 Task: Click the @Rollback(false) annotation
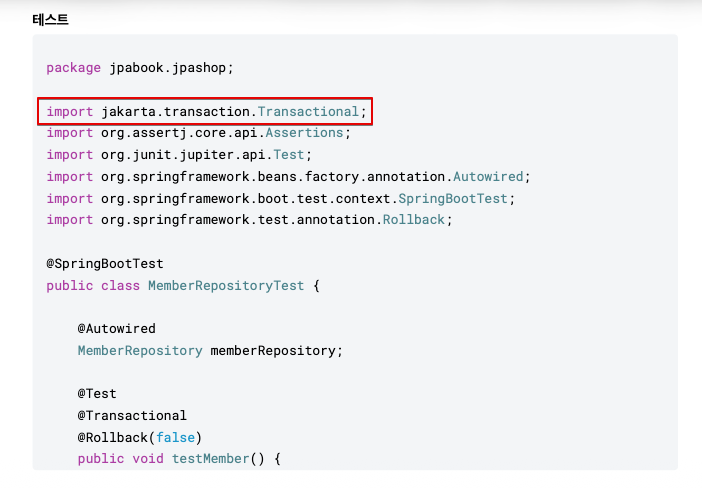140,437
